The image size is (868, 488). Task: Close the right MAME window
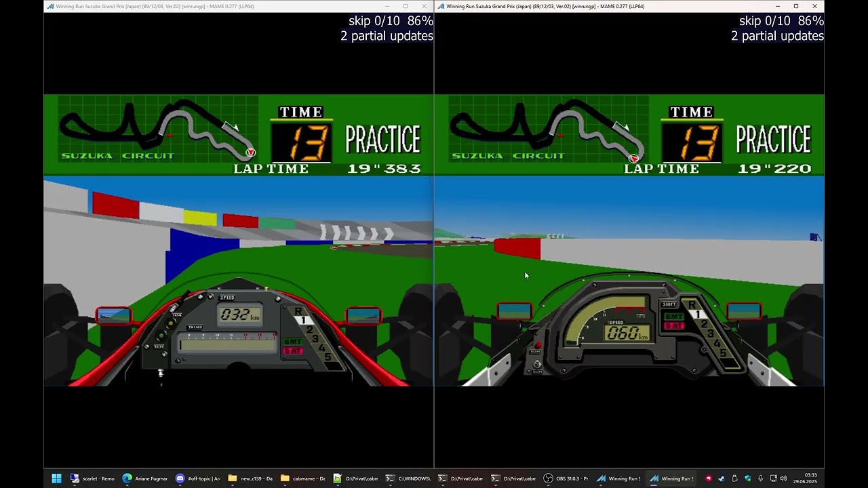(x=814, y=6)
